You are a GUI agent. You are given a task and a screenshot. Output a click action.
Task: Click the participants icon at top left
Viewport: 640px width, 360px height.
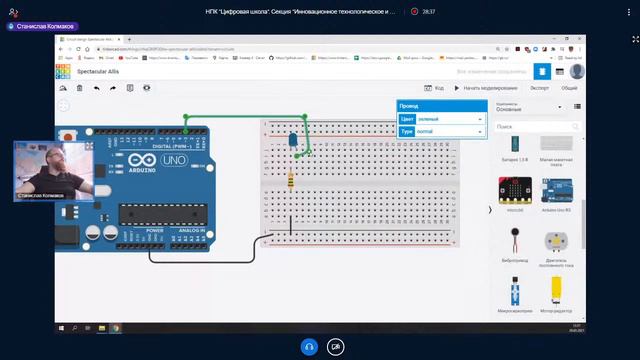click(x=13, y=13)
